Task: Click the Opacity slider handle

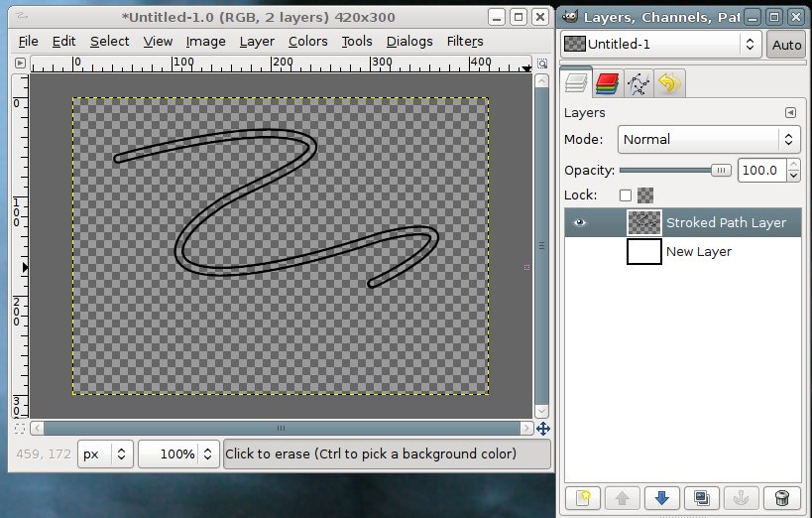Action: [721, 170]
